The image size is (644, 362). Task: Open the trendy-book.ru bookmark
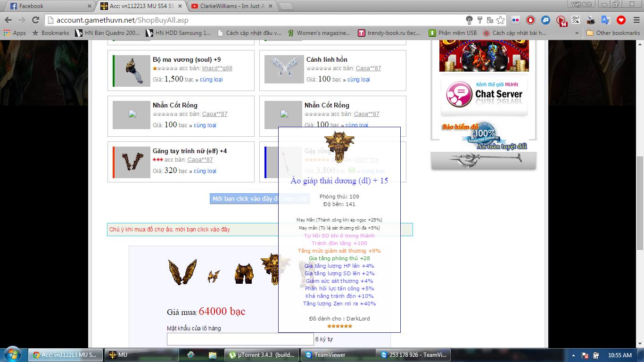(x=389, y=33)
